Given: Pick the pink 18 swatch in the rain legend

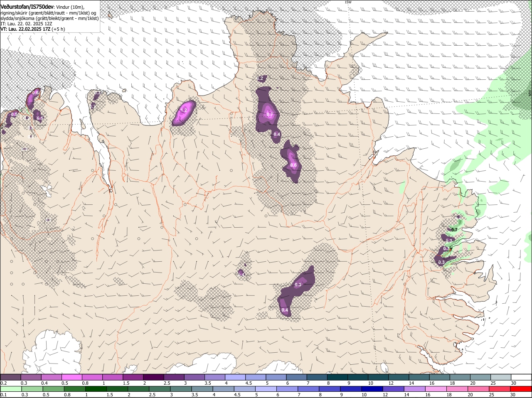Looking at the screenshot, I should pyautogui.click(x=457, y=388).
